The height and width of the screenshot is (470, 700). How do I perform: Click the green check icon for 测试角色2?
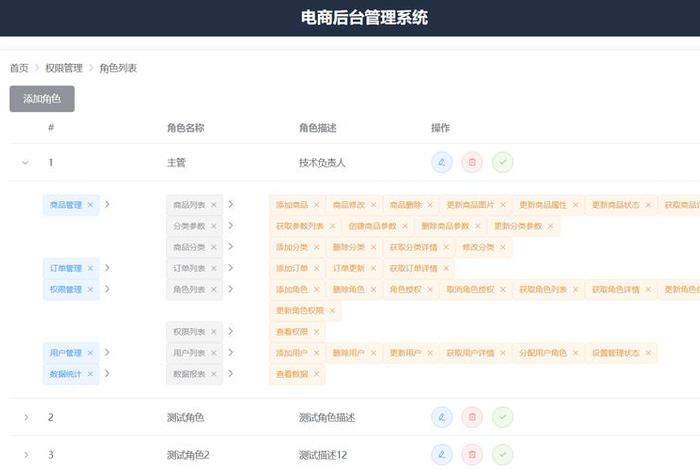tap(502, 454)
